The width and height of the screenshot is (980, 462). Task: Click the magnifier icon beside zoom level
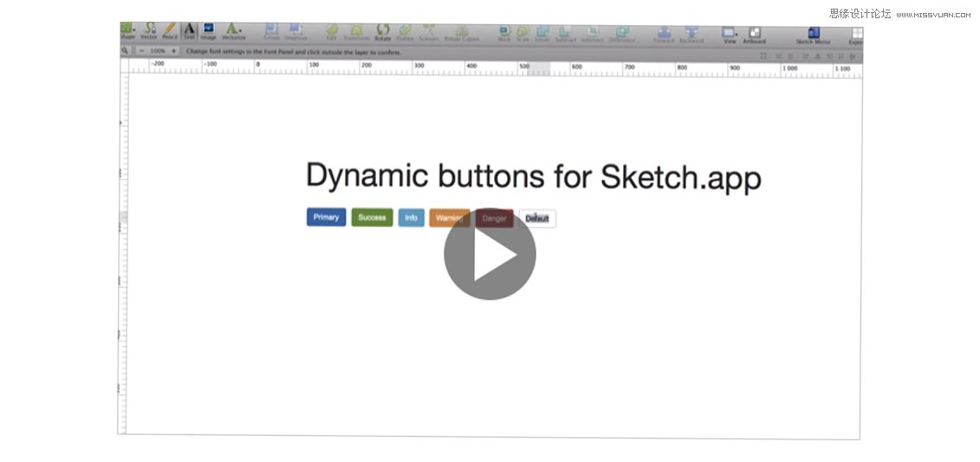(126, 51)
